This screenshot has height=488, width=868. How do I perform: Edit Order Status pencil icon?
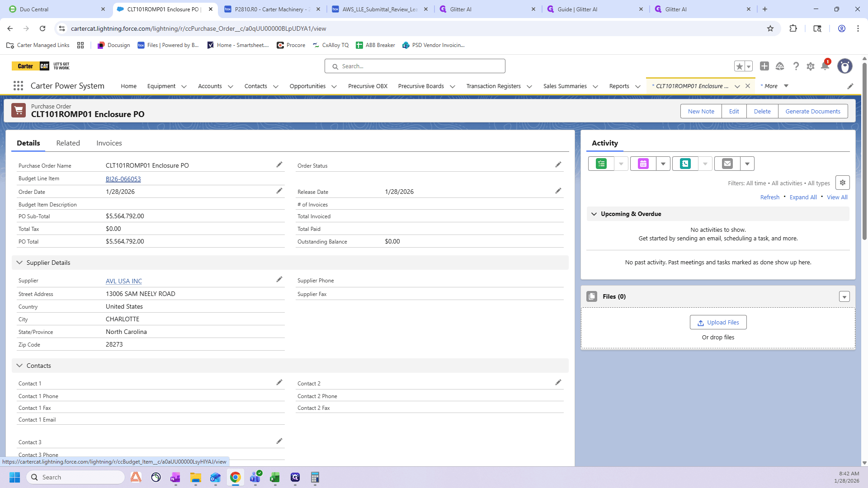click(x=558, y=165)
